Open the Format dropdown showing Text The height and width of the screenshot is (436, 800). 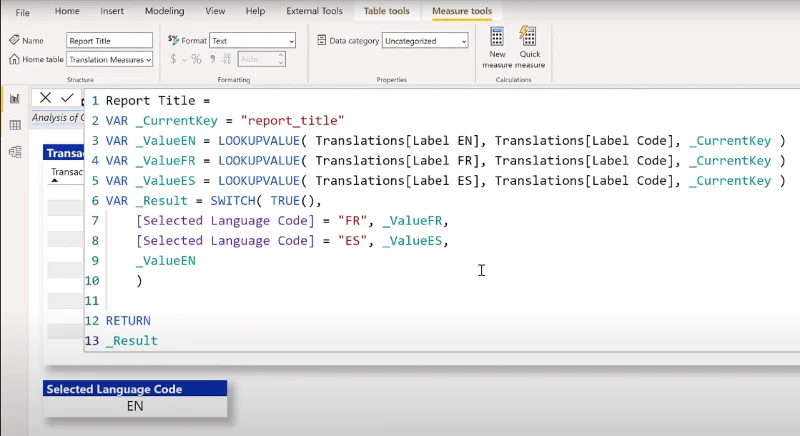pos(252,40)
